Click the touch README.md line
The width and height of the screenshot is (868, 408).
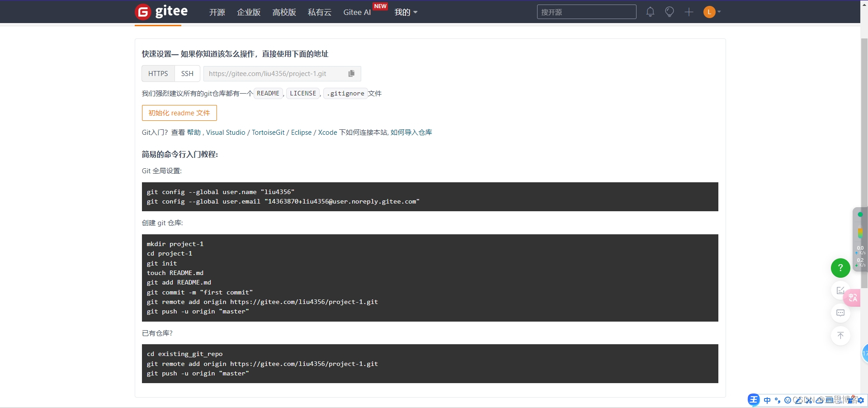[x=175, y=273]
